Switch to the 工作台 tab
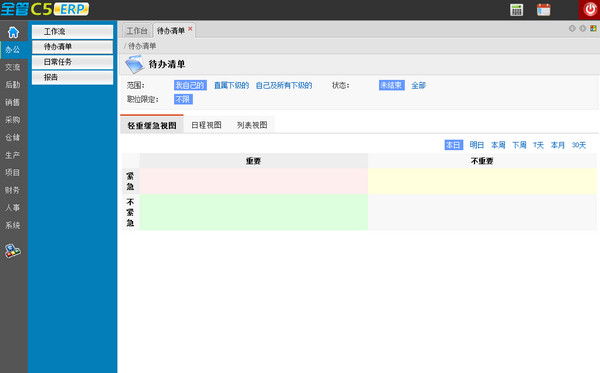 137,31
